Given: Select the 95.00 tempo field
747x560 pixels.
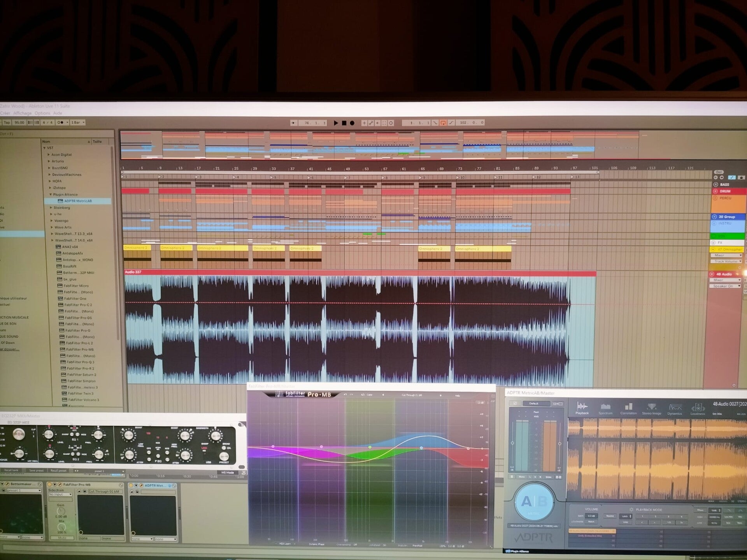Looking at the screenshot, I should (x=19, y=122).
